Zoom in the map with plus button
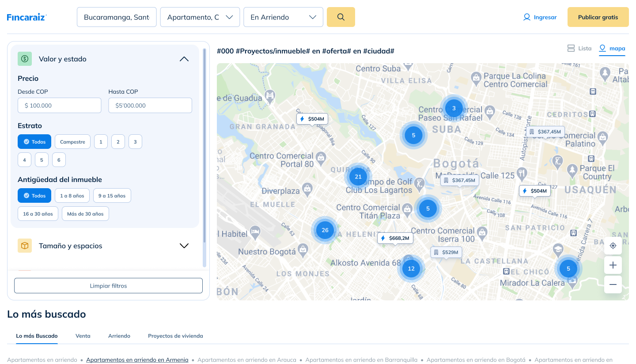This screenshot has height=364, width=636. 613,265
